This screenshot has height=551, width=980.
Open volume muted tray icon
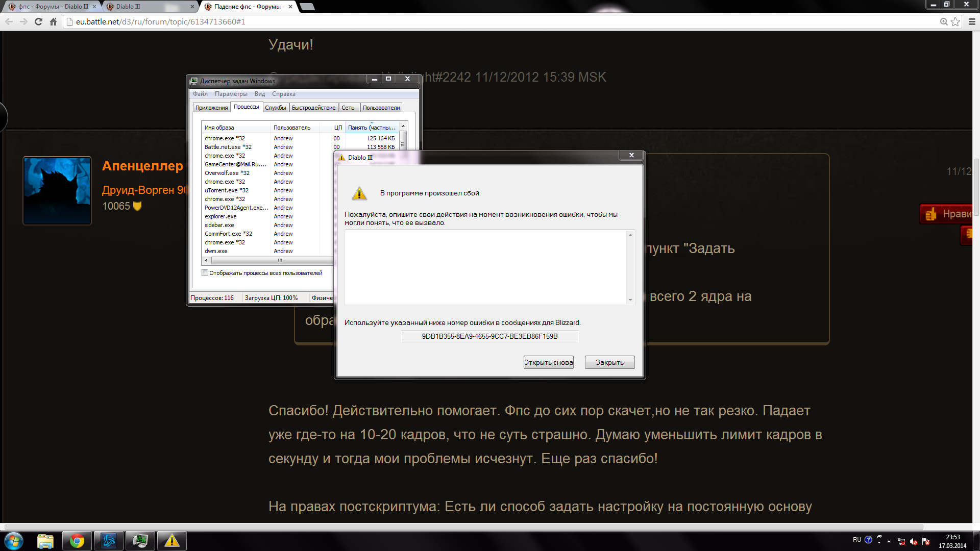pyautogui.click(x=914, y=541)
